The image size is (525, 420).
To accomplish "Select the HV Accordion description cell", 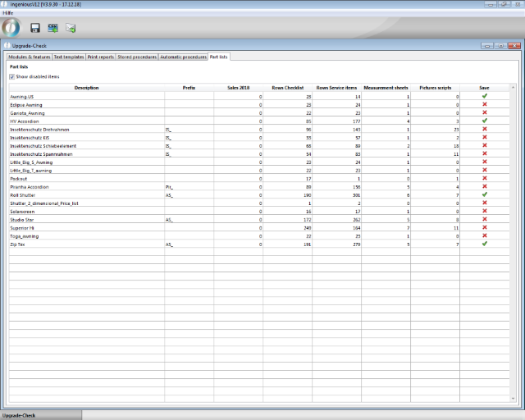I will click(87, 121).
